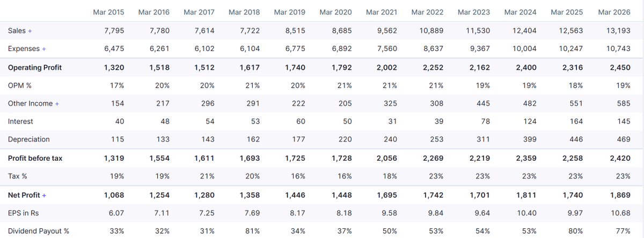
Task: Expand the Sales row breakdown
Action: coord(30,31)
